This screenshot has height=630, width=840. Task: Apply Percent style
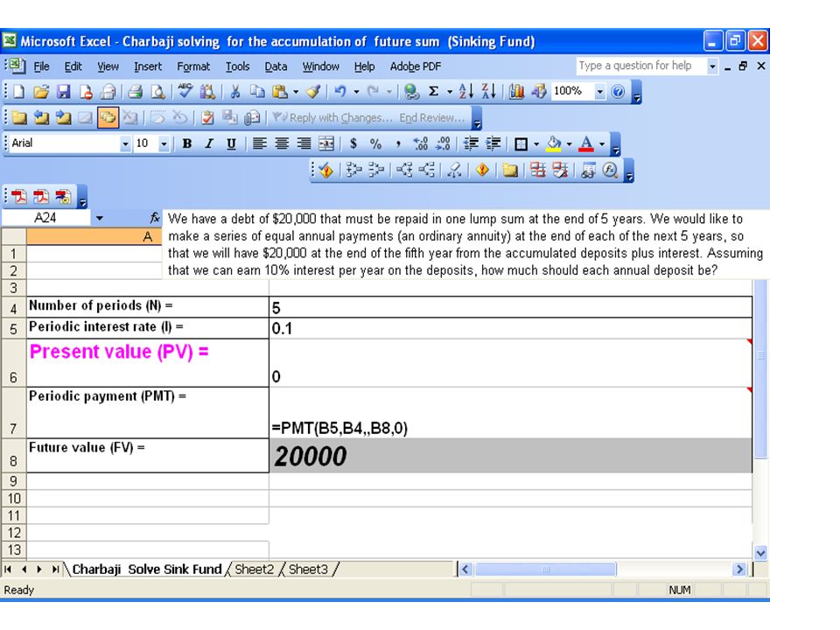[x=376, y=143]
